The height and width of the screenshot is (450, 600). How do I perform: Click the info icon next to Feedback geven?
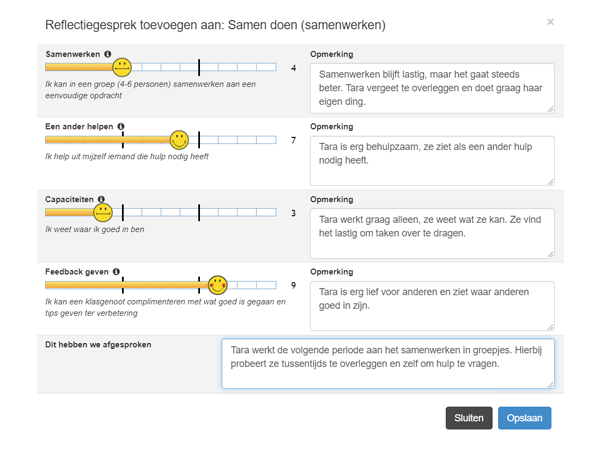[116, 271]
